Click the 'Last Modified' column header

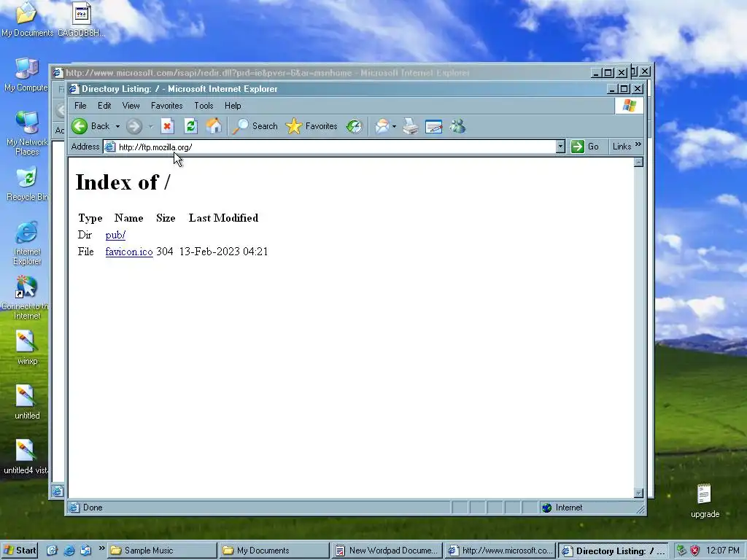click(223, 218)
